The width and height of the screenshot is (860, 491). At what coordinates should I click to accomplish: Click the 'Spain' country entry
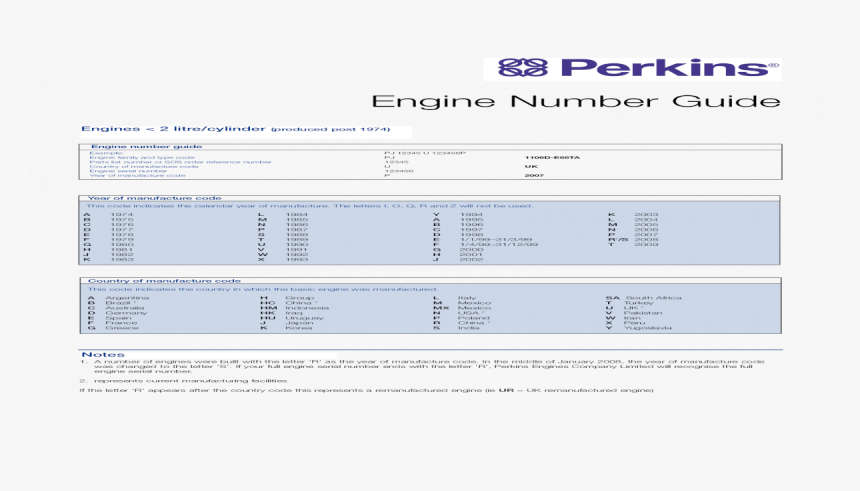[x=118, y=318]
